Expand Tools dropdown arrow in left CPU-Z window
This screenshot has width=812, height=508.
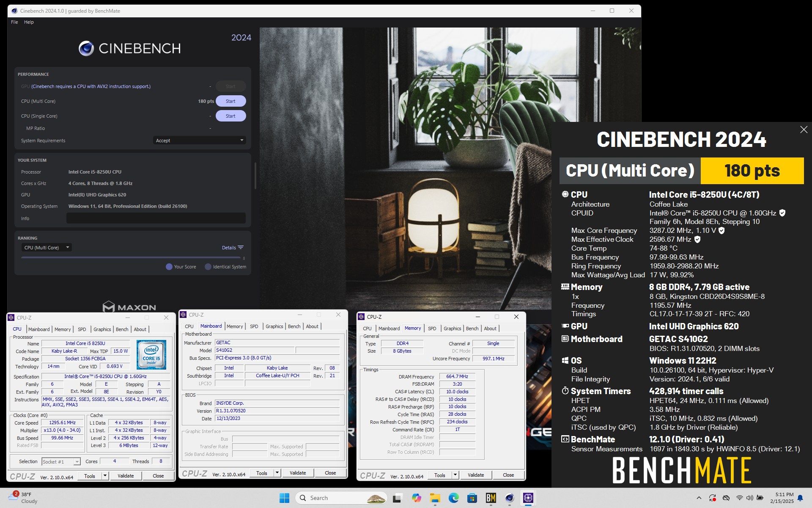point(105,476)
